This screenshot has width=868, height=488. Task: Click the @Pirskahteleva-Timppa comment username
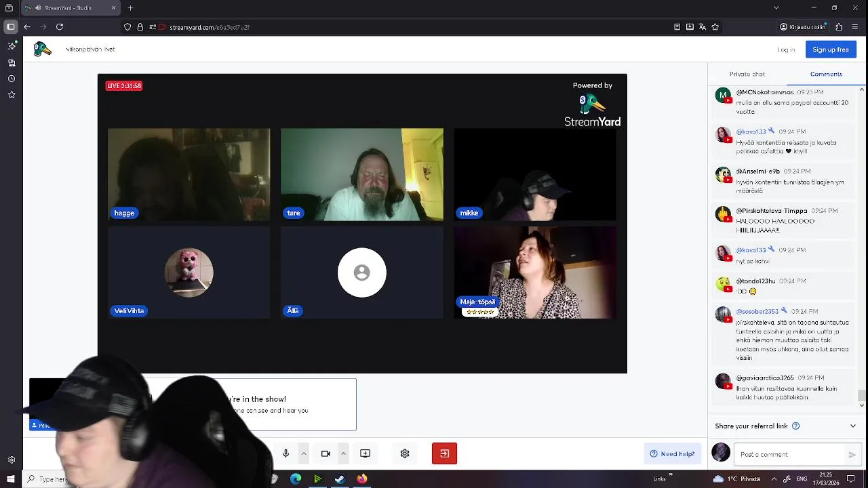772,211
